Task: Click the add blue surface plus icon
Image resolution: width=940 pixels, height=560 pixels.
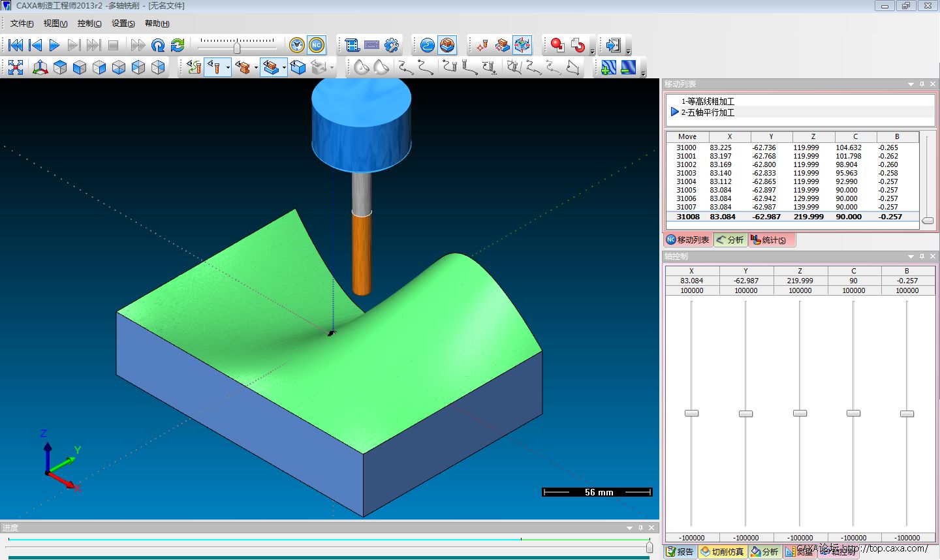Action: click(608, 67)
